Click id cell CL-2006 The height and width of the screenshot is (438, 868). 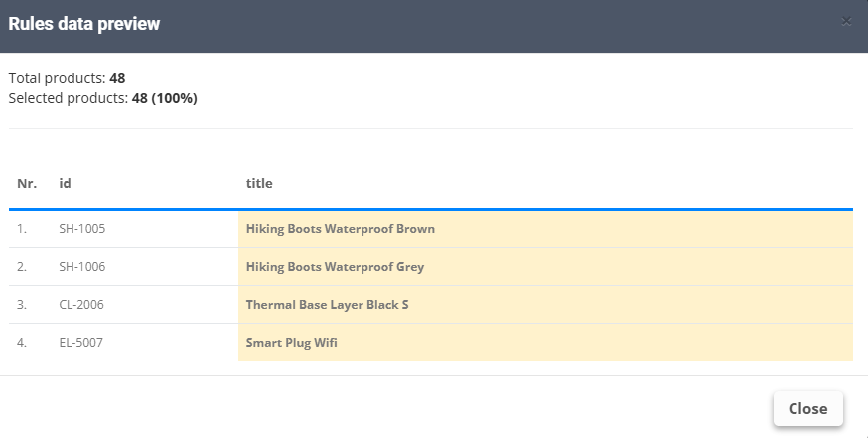[x=81, y=305]
